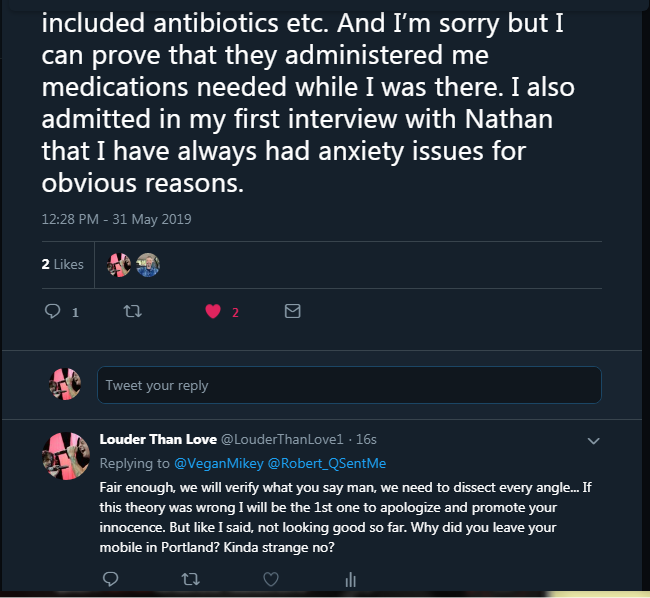The image size is (650, 598).
Task: Unlike the main tweet via the red heart
Action: pyautogui.click(x=212, y=312)
